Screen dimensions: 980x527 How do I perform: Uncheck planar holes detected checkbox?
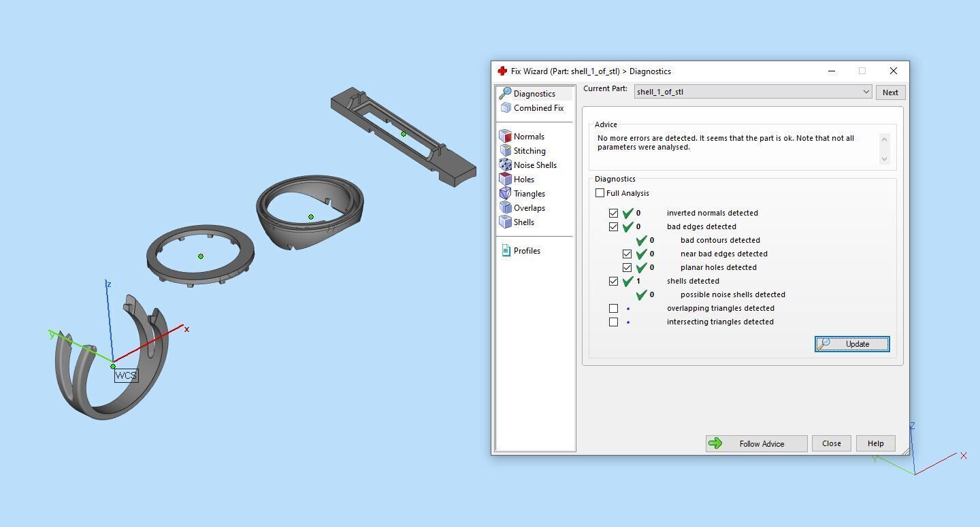coord(627,267)
